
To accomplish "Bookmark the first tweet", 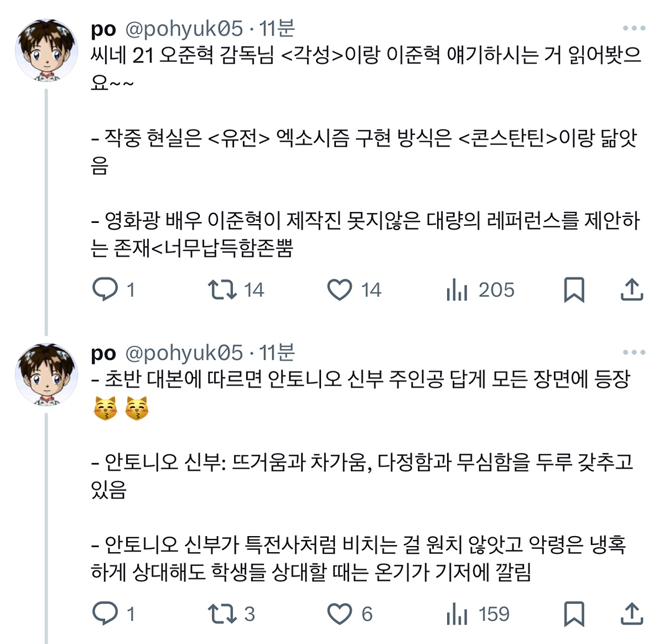I will (x=574, y=289).
